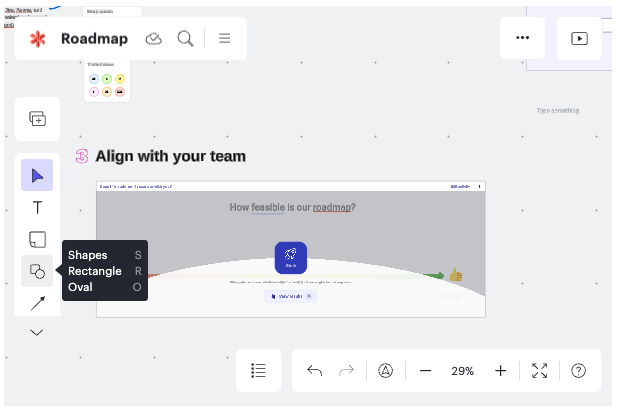
Task: Open search with the magnifier icon
Action: (x=185, y=39)
